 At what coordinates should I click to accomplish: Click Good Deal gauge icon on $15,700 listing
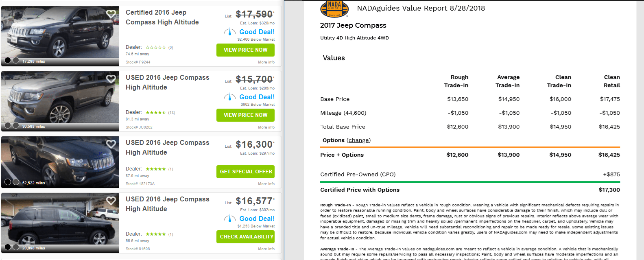[229, 97]
